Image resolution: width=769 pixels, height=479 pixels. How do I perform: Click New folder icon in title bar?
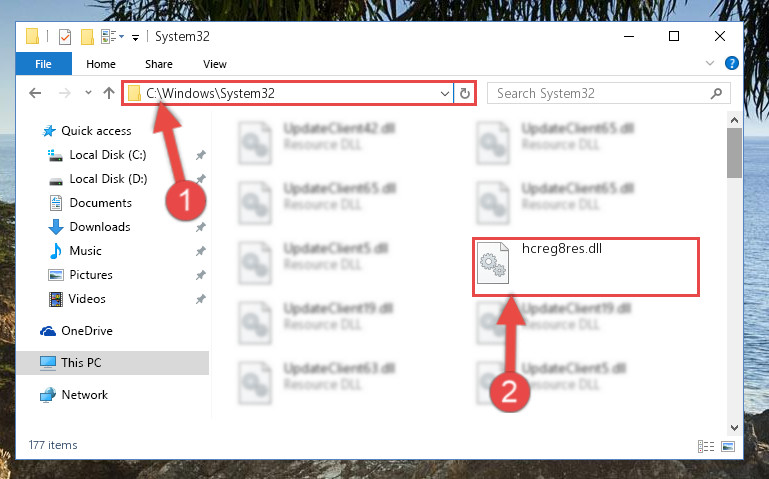click(87, 37)
